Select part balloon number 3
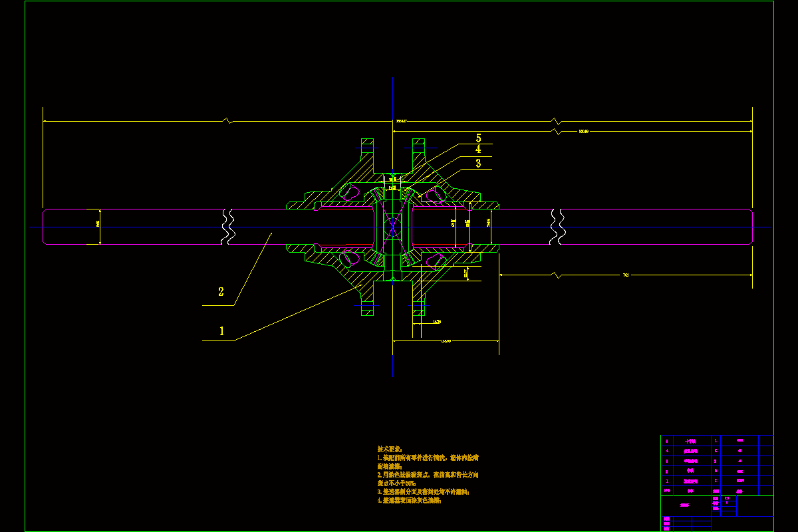 point(478,163)
